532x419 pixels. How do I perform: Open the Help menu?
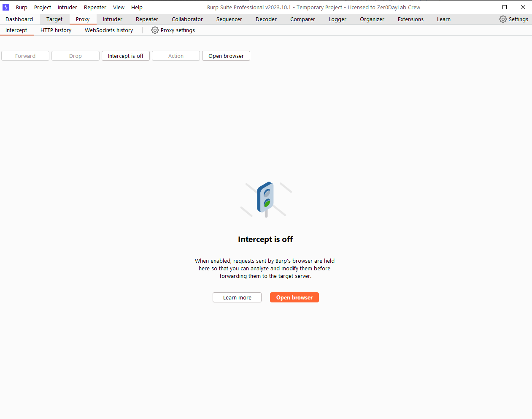pos(137,8)
